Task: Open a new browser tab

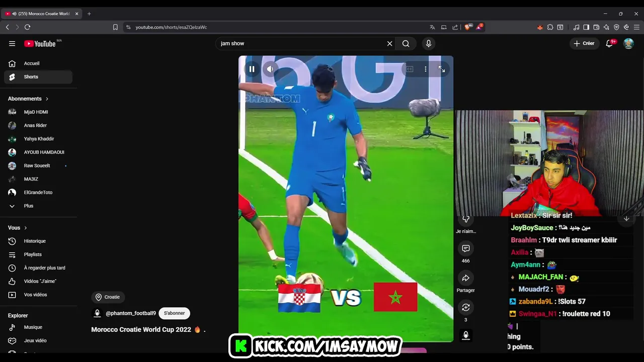Action: [89, 14]
